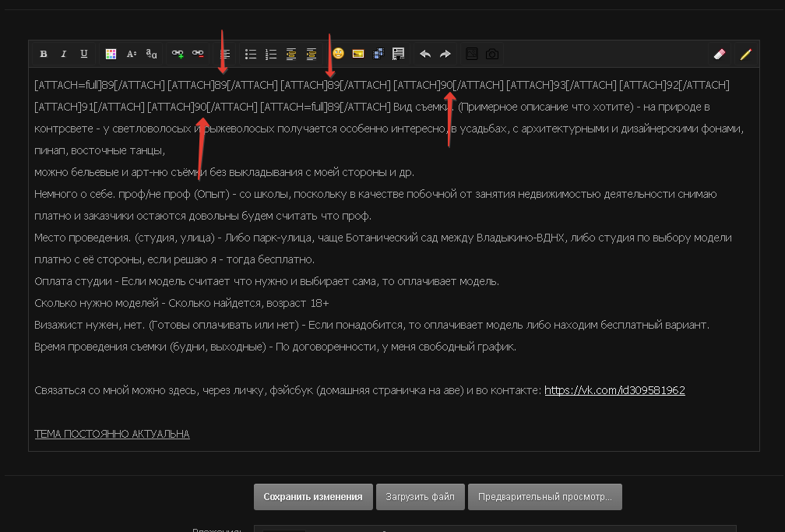Click the Сохранить изменения button

312,497
